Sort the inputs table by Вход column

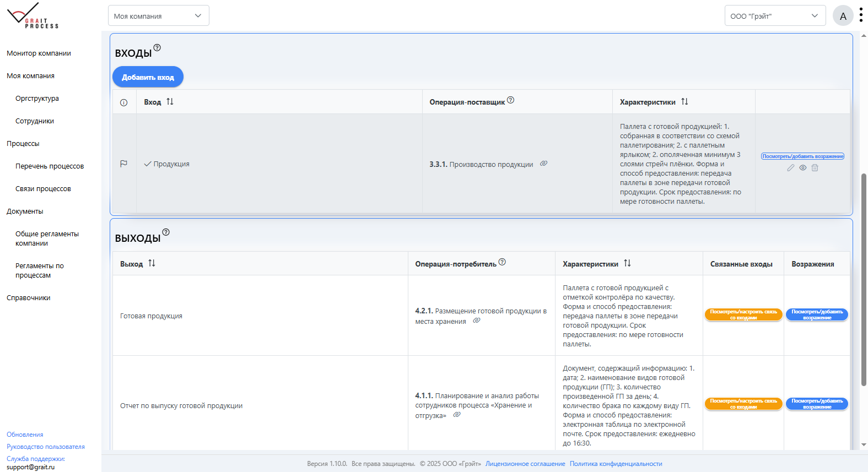pos(170,102)
